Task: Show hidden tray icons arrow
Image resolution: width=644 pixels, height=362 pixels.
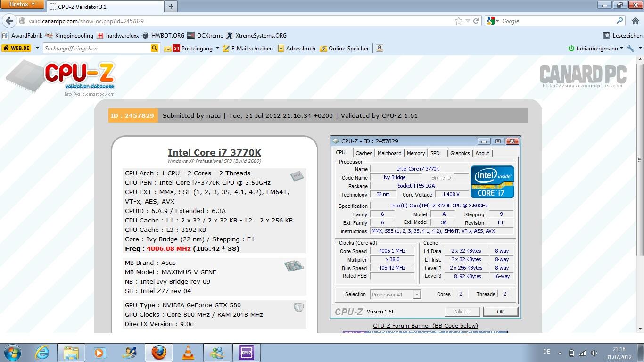Action: click(x=560, y=353)
